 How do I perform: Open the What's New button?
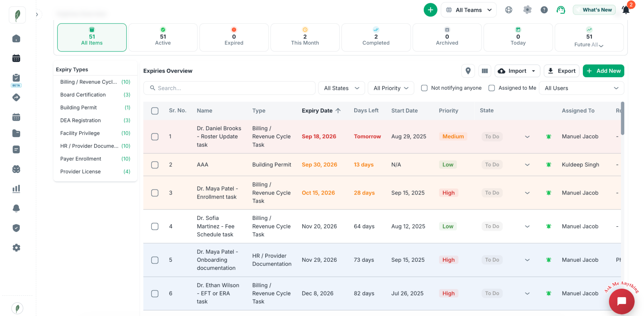(x=594, y=10)
